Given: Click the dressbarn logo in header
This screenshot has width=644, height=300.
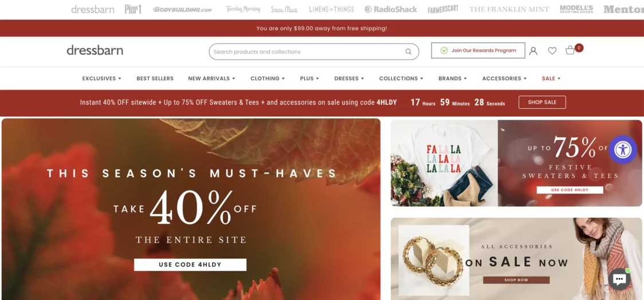Looking at the screenshot, I should click(x=95, y=50).
